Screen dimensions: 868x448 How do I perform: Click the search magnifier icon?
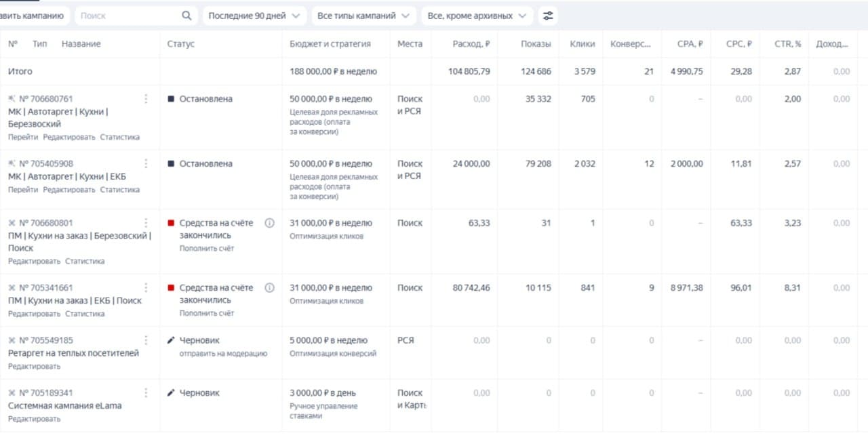[186, 16]
